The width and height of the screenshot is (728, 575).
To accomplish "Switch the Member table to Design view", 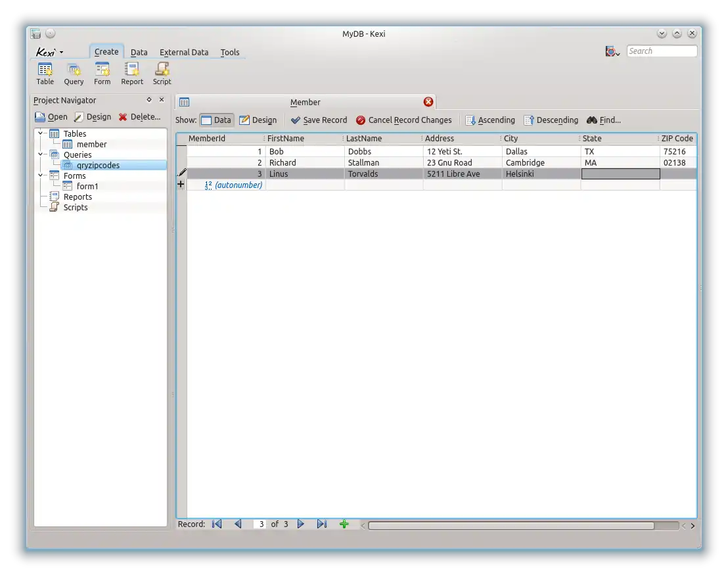I will (258, 120).
